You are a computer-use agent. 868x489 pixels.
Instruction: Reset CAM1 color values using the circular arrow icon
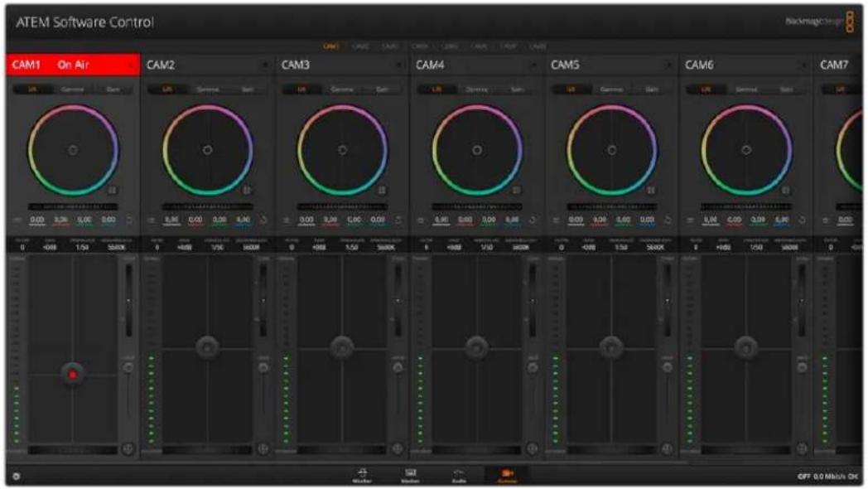(129, 220)
